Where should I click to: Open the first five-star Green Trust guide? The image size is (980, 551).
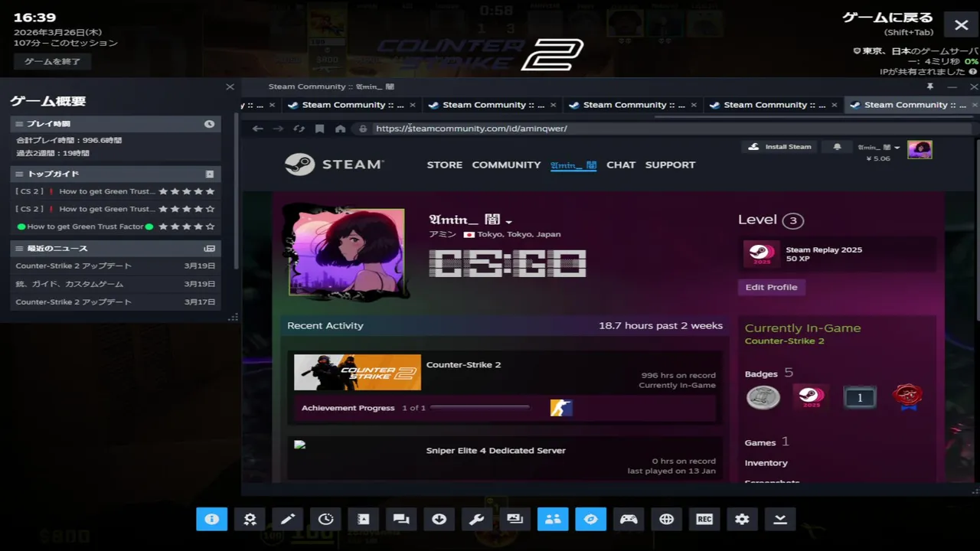coord(115,191)
